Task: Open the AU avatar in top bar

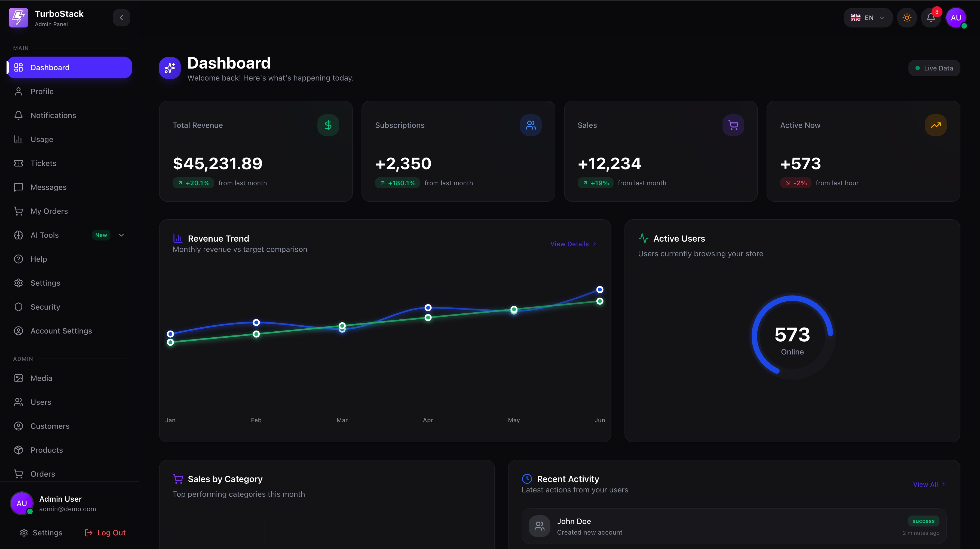Action: 956,18
